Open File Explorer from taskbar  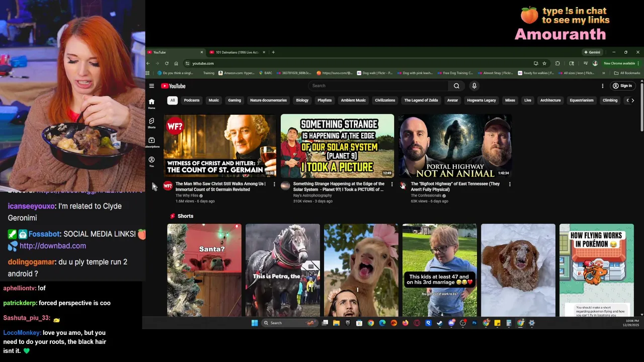click(x=336, y=323)
